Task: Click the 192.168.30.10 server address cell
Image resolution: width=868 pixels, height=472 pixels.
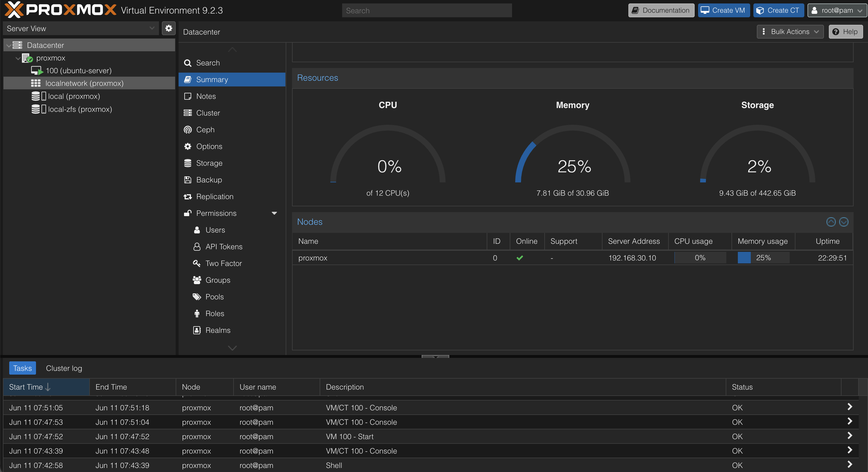Action: (x=632, y=258)
